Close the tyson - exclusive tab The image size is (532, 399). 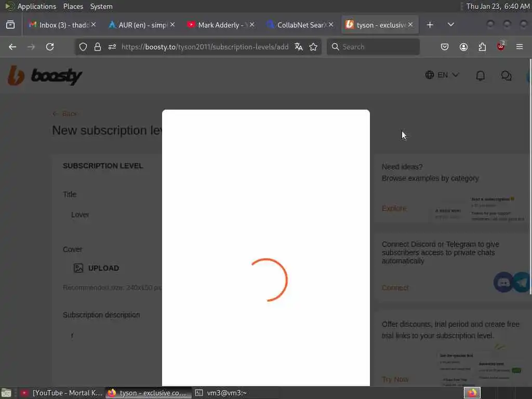[x=410, y=25]
